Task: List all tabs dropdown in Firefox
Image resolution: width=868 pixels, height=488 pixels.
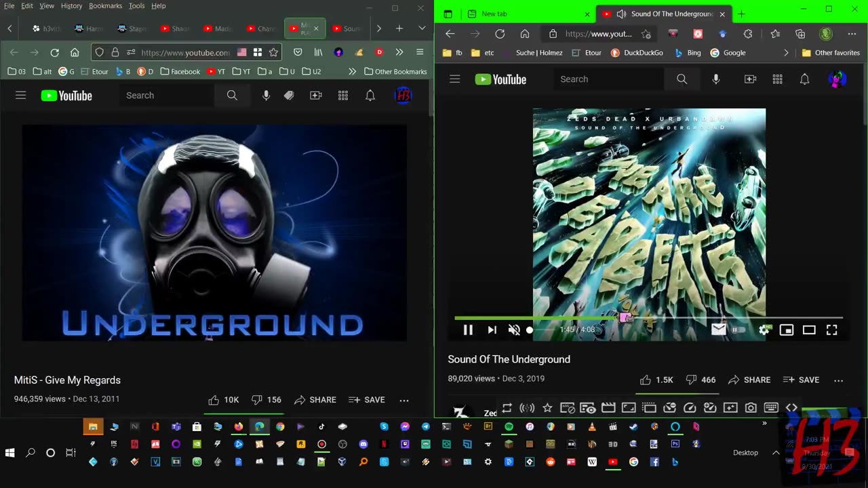Action: pyautogui.click(x=422, y=28)
